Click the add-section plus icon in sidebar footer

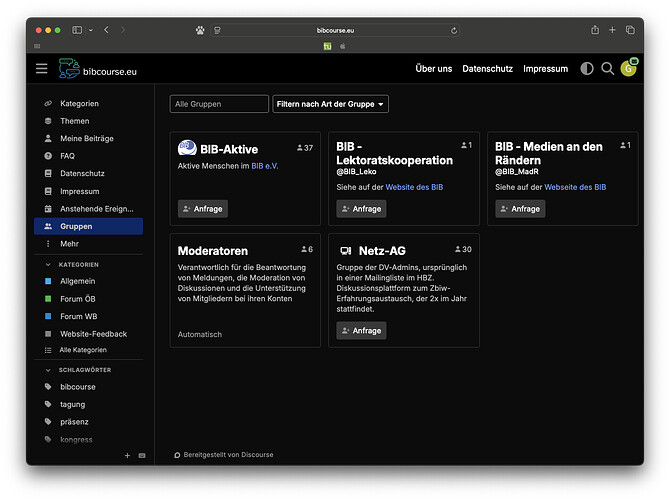(127, 455)
